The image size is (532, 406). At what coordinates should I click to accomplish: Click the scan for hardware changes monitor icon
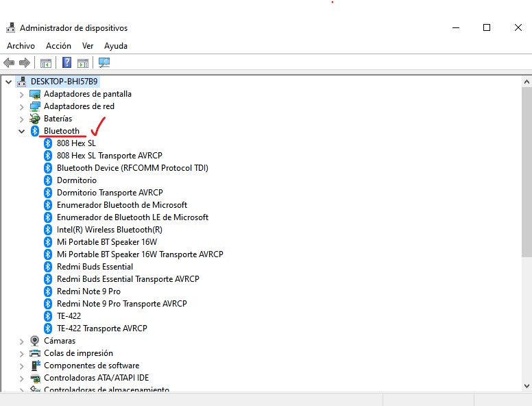click(x=104, y=63)
